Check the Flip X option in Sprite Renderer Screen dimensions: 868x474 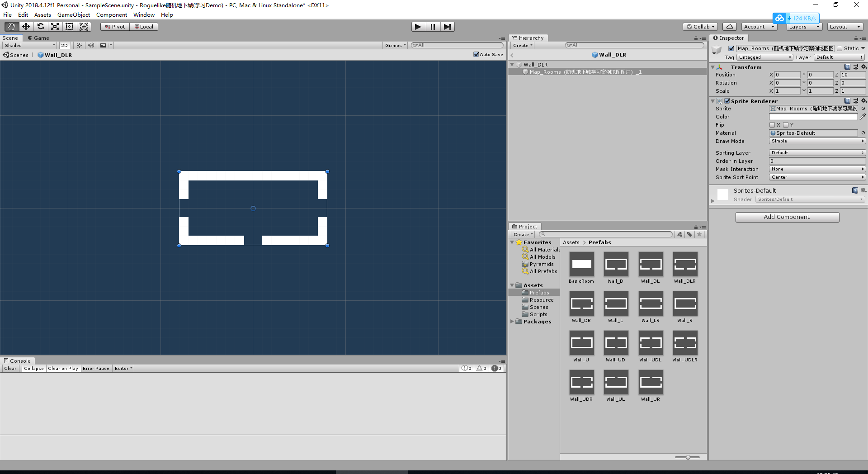click(773, 125)
